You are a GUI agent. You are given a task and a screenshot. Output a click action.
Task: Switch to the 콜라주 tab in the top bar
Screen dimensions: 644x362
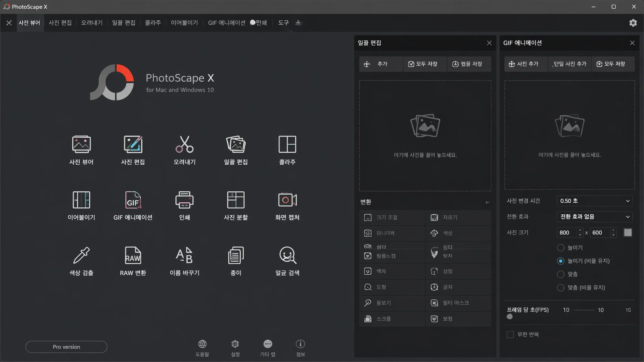(x=153, y=23)
